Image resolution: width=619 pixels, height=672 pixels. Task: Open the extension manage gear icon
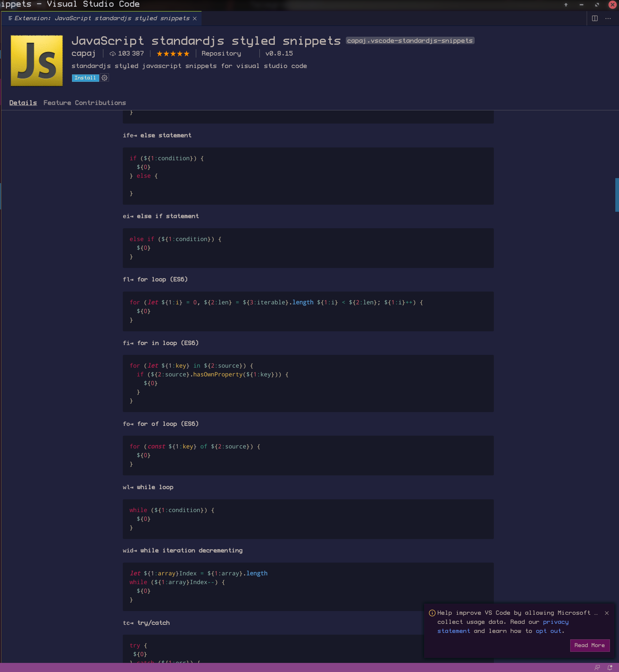point(105,78)
